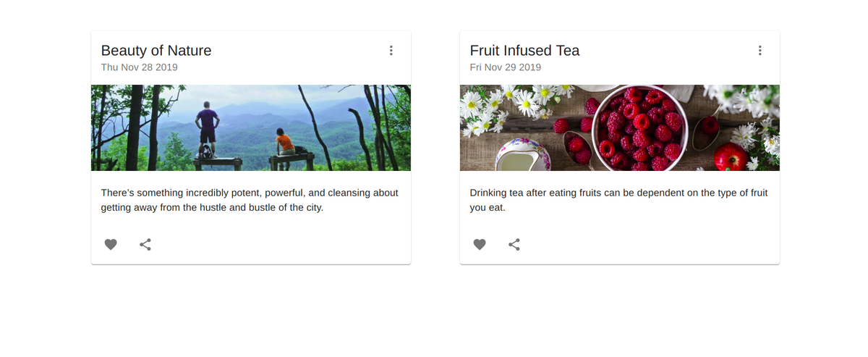
Task: Favorite the Beauty of Nature card
Action: (111, 245)
